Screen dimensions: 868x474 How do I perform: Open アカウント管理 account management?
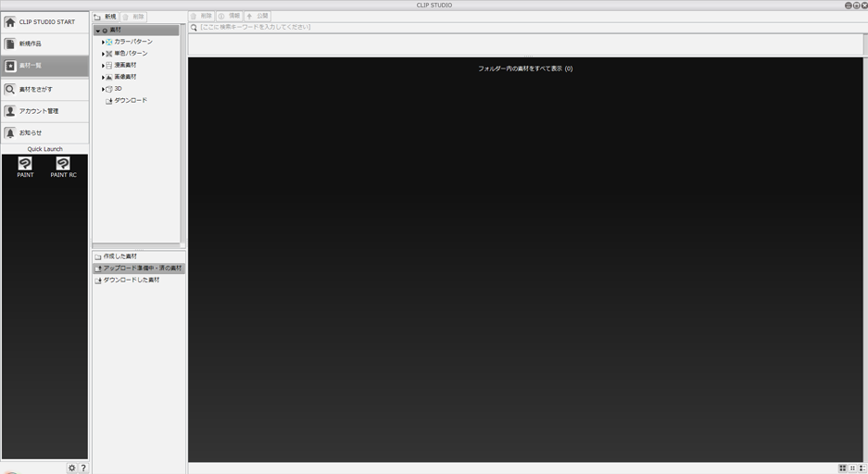point(44,111)
